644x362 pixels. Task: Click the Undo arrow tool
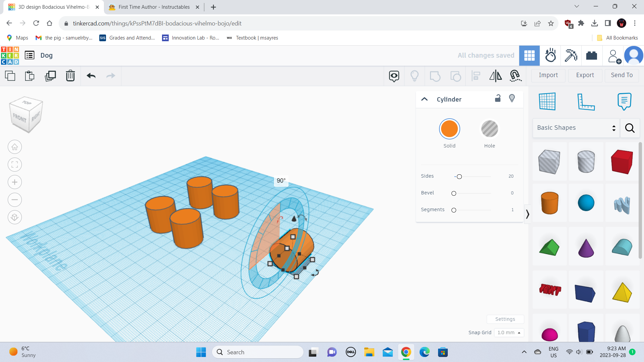(x=91, y=75)
